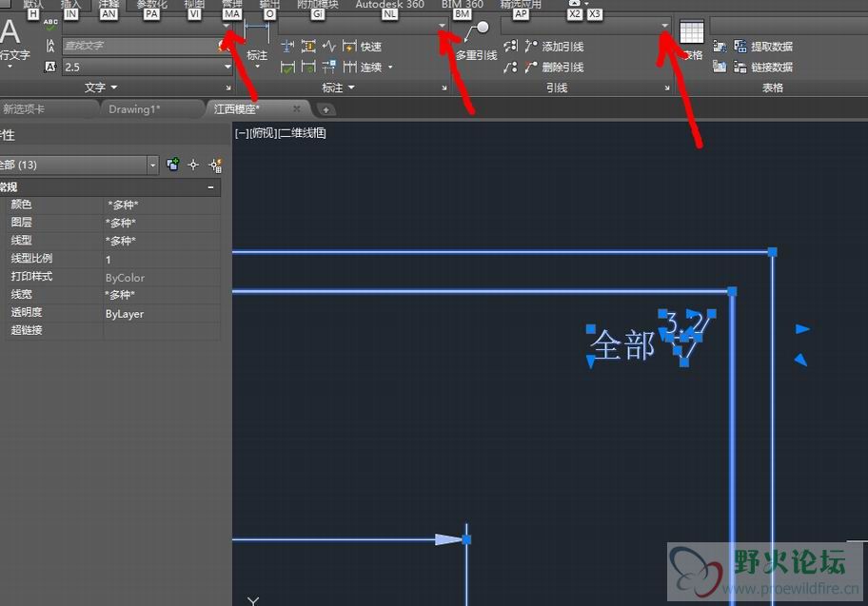Select the 连续 continue dimension tool

(363, 67)
